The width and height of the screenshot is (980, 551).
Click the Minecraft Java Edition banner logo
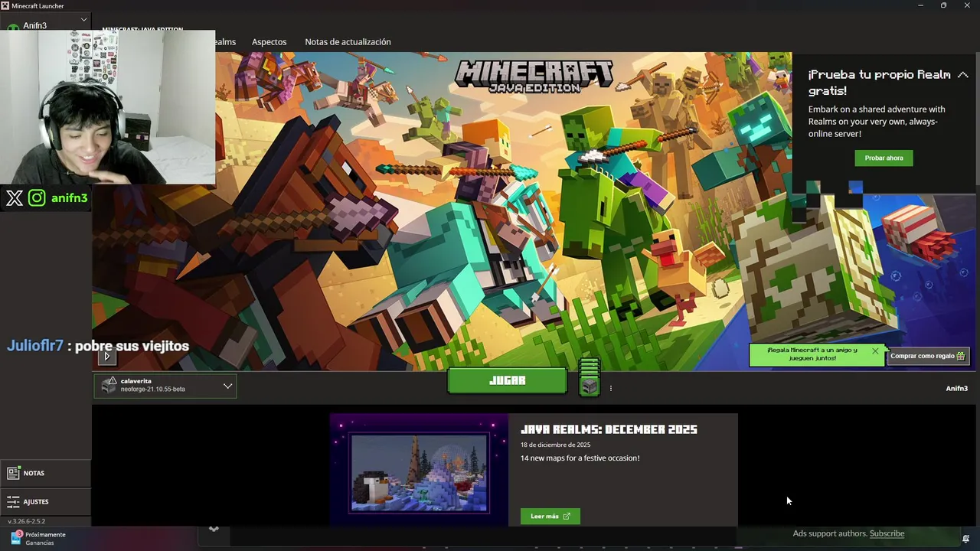pos(534,77)
